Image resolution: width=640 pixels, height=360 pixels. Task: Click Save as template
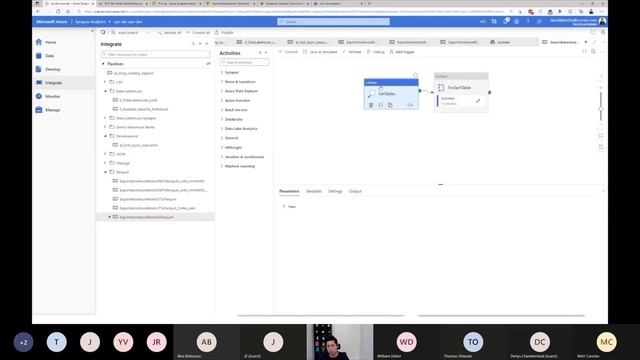320,52
